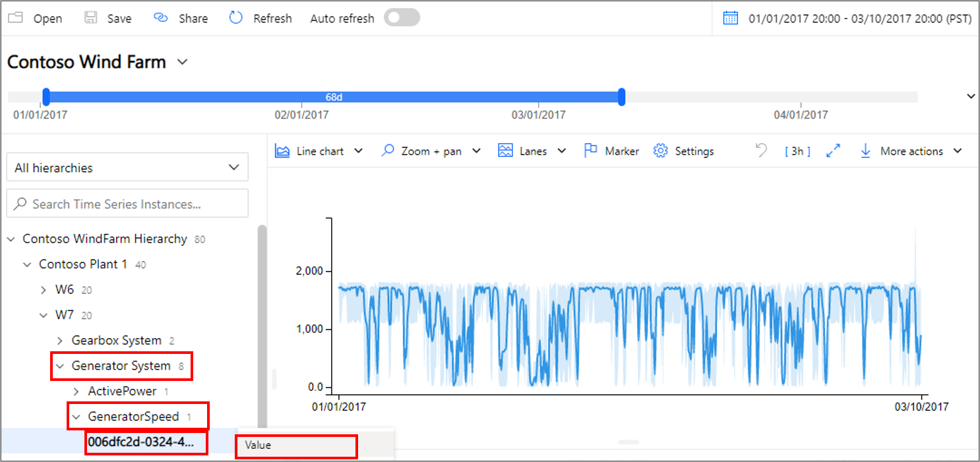The width and height of the screenshot is (980, 462).
Task: Enable Auto refresh
Action: coord(402,18)
